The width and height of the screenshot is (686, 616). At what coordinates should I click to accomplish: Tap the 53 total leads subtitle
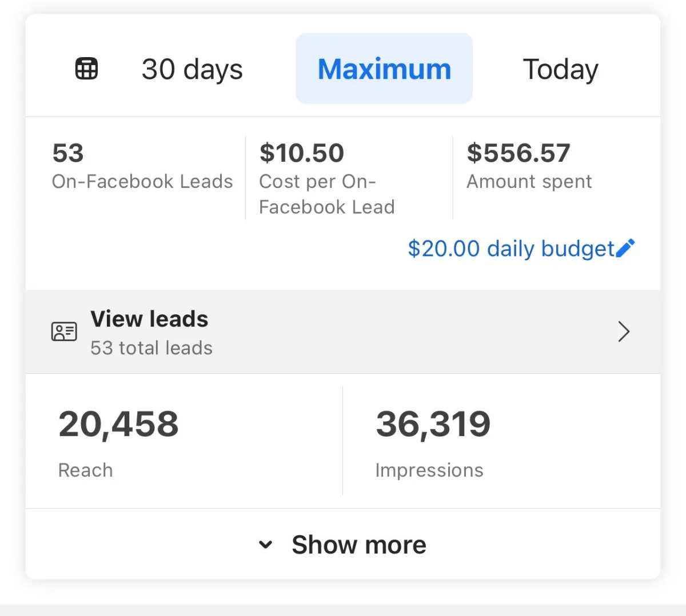tap(151, 348)
